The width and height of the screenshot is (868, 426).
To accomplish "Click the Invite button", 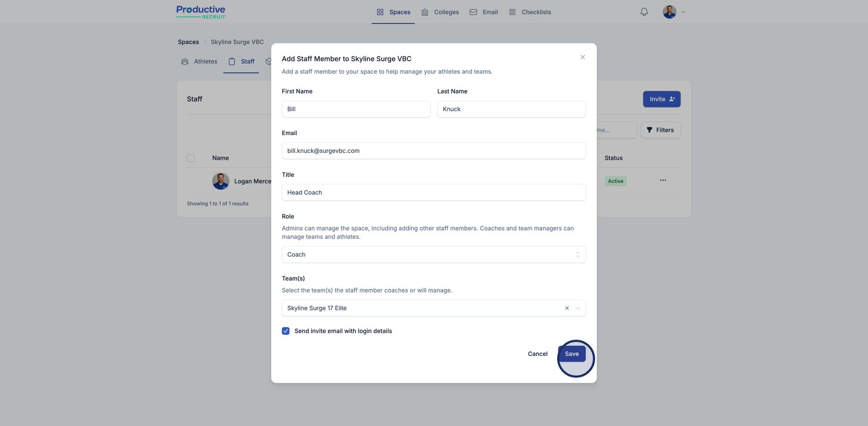I will pyautogui.click(x=661, y=99).
